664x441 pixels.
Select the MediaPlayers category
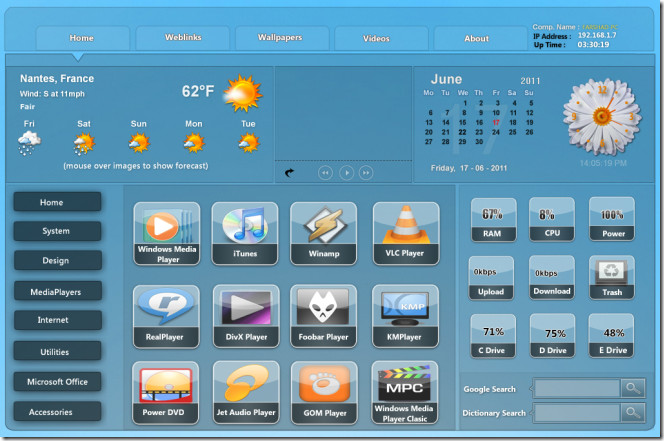point(58,291)
